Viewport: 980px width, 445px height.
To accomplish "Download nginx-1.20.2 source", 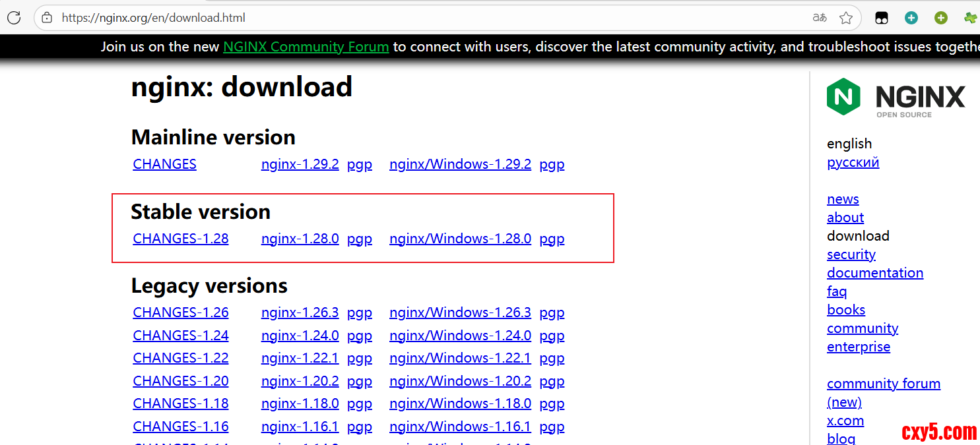I will point(300,381).
